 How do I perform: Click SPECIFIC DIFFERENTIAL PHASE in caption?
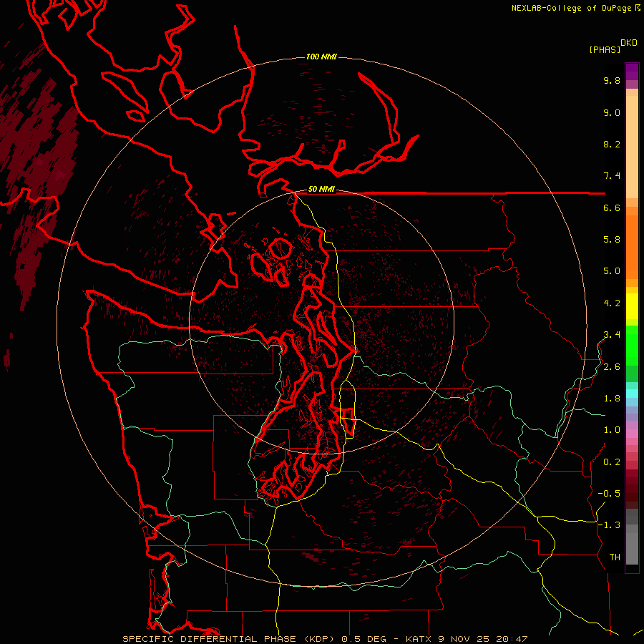click(x=209, y=639)
